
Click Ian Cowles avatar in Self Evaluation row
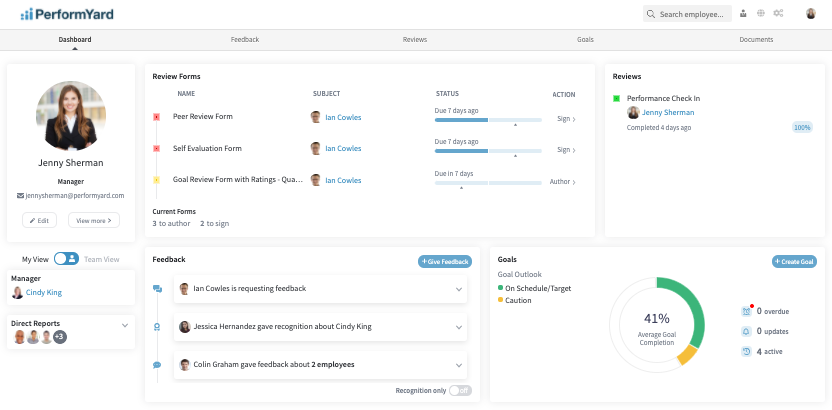point(316,149)
